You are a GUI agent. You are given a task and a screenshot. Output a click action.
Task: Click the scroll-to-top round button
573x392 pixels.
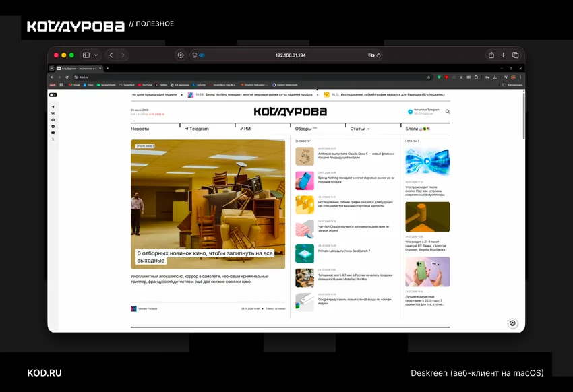[513, 323]
